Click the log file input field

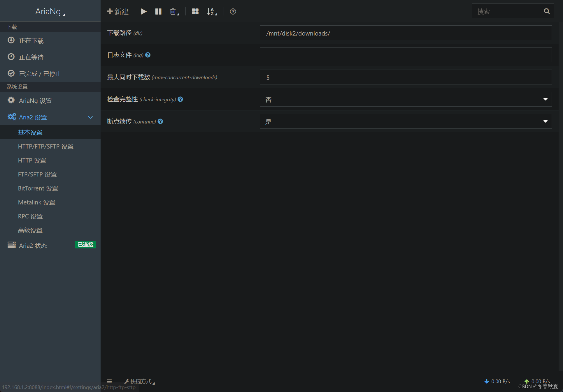click(406, 55)
